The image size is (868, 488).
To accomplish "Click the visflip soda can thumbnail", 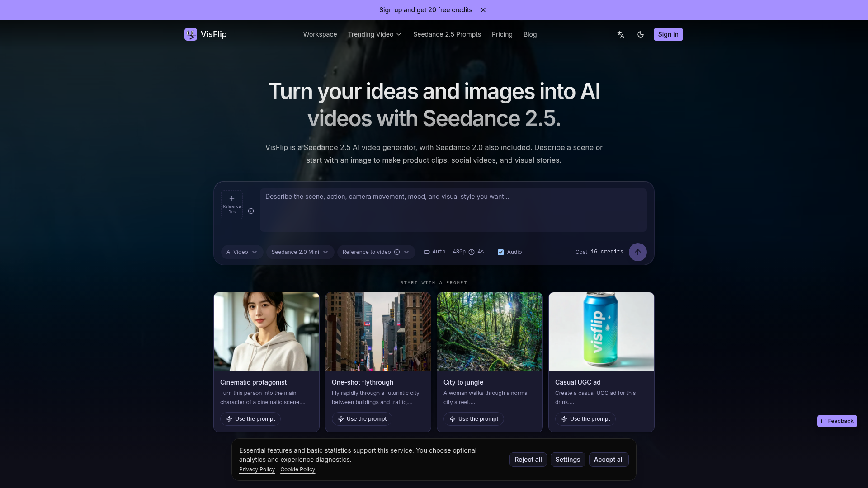I will (602, 332).
